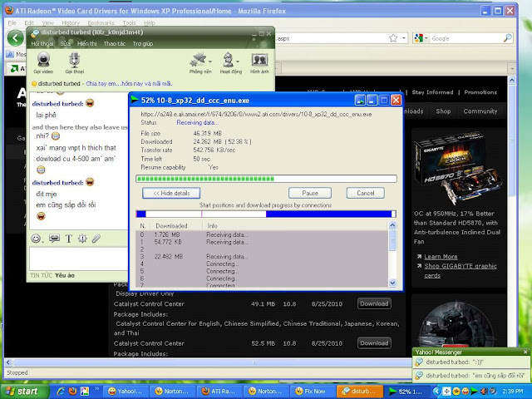Image resolution: width=532 pixels, height=399 pixels.
Task: Click the Gọi thoại microphone icon
Action: (x=73, y=60)
